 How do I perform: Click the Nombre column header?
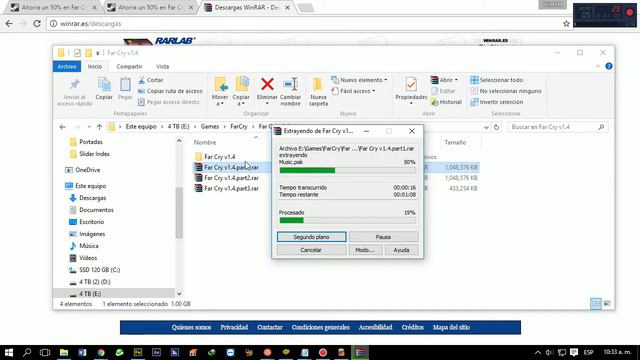point(205,142)
